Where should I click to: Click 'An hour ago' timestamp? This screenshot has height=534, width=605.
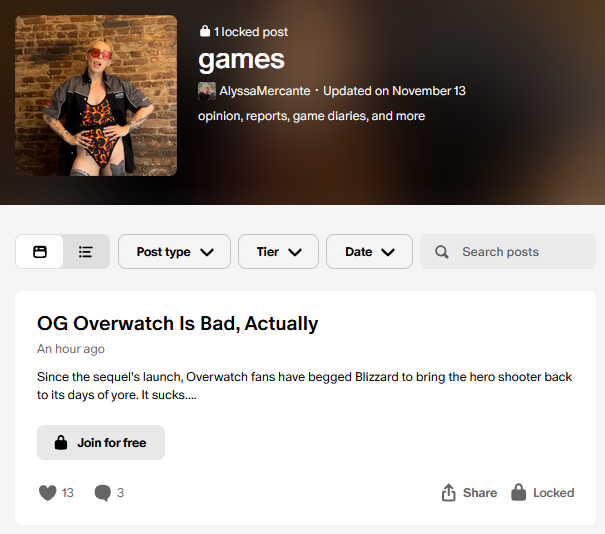pos(71,349)
